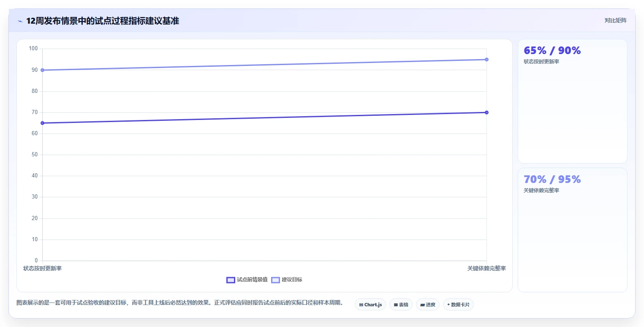The width and height of the screenshot is (644, 327).
Task: Click the title 12周发布情景中的试点过程指标建议基准
Action: tap(103, 21)
